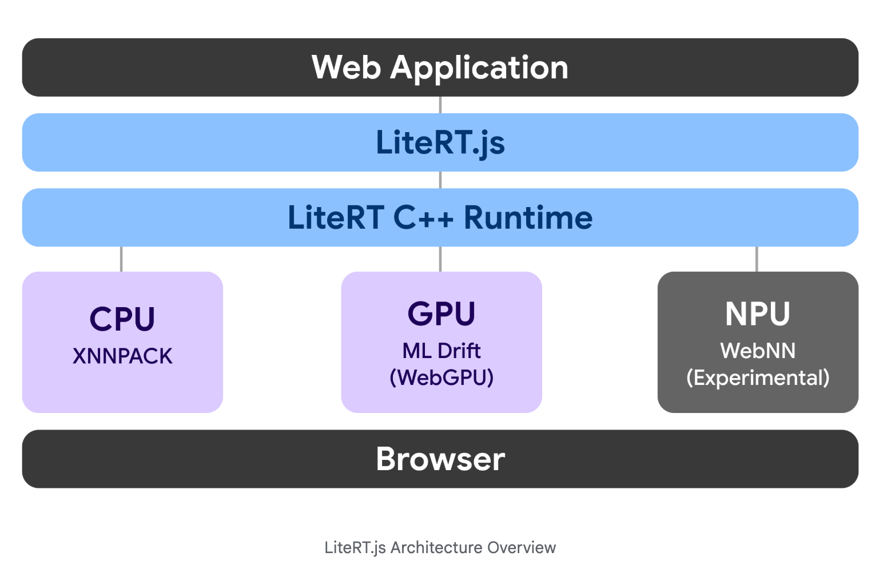The height and width of the screenshot is (588, 891).
Task: Click the "LiteRT C++ Runtime" label
Action: [x=440, y=217]
